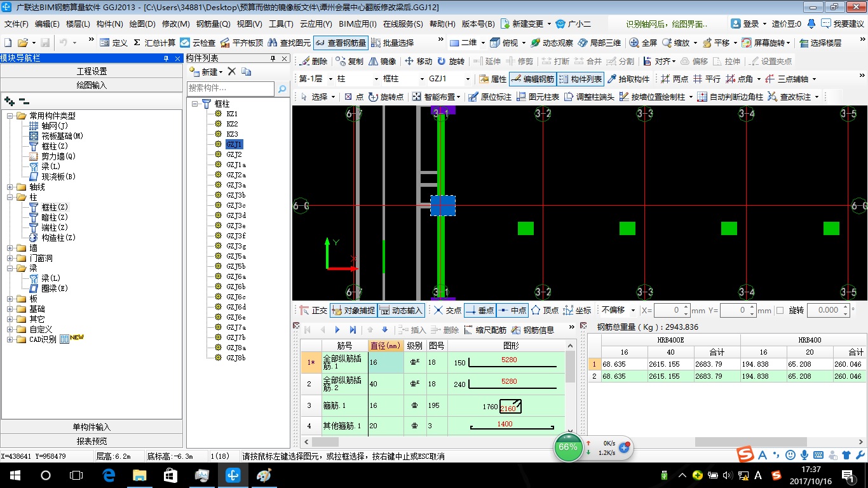Open the 属性 properties panel

492,79
